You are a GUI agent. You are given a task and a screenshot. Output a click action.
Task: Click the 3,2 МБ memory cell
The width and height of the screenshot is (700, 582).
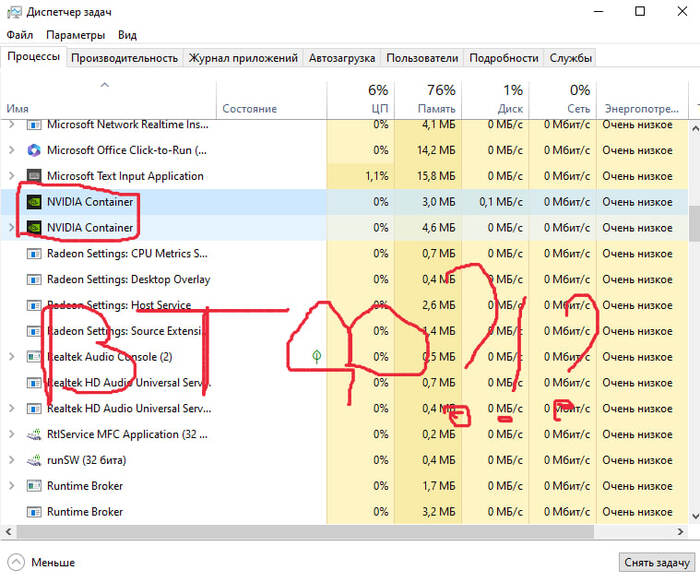(428, 511)
